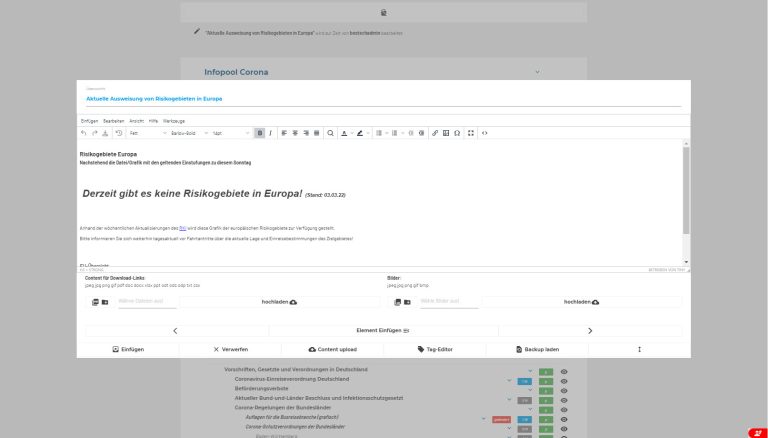Open the text color picker
Image resolution: width=768 pixels, height=438 pixels.
pyautogui.click(x=345, y=132)
